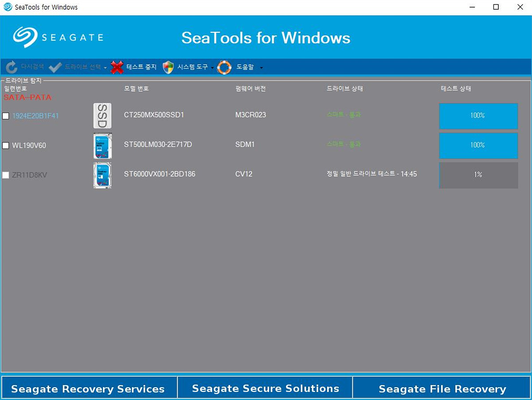This screenshot has height=400, width=532.
Task: Click serial number 1924E20B1F41
Action: click(35, 116)
